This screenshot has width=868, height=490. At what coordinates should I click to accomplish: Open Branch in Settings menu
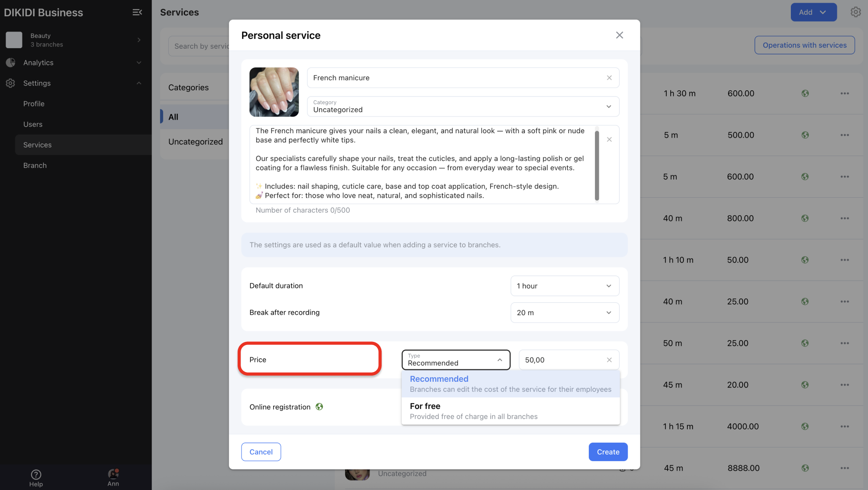tap(35, 165)
